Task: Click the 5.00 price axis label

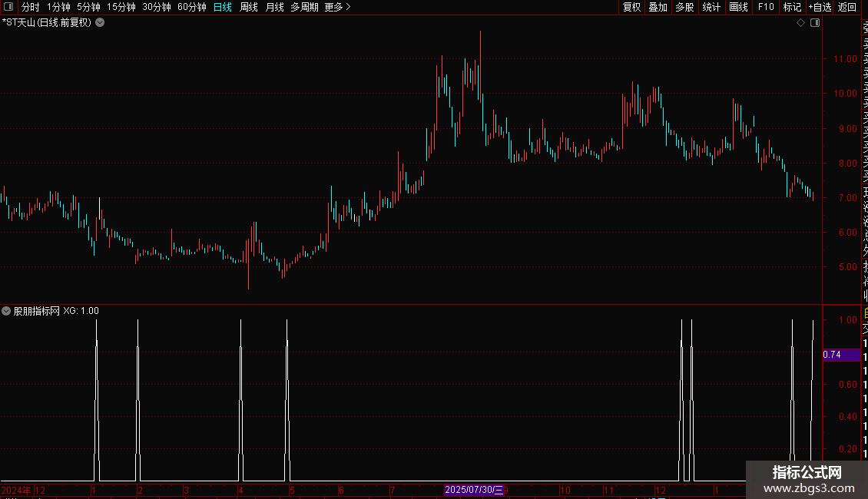Action: pyautogui.click(x=847, y=266)
